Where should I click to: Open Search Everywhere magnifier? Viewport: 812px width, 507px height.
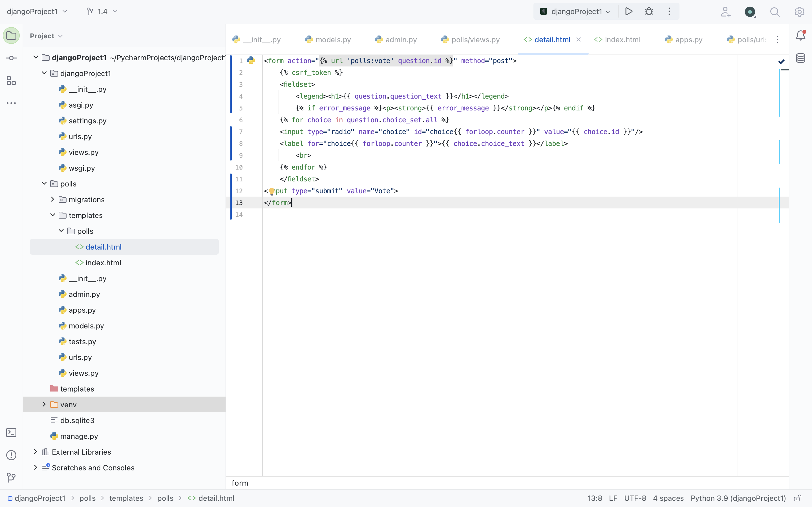pos(775,12)
